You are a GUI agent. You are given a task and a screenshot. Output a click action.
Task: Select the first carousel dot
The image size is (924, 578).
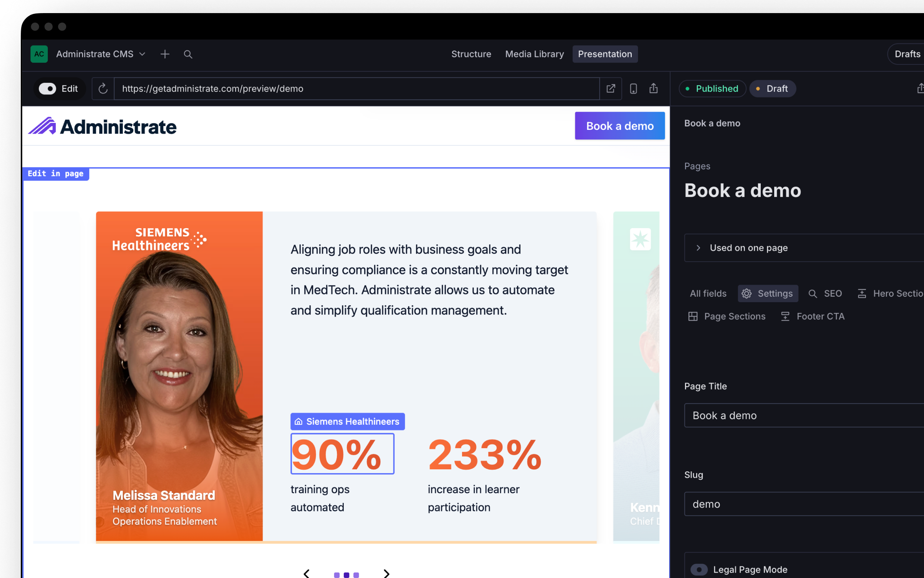(337, 575)
